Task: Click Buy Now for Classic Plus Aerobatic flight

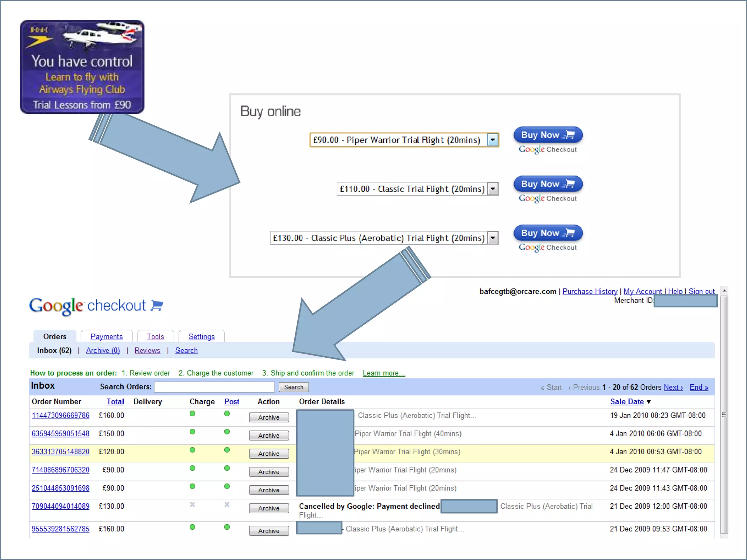Action: pos(547,233)
